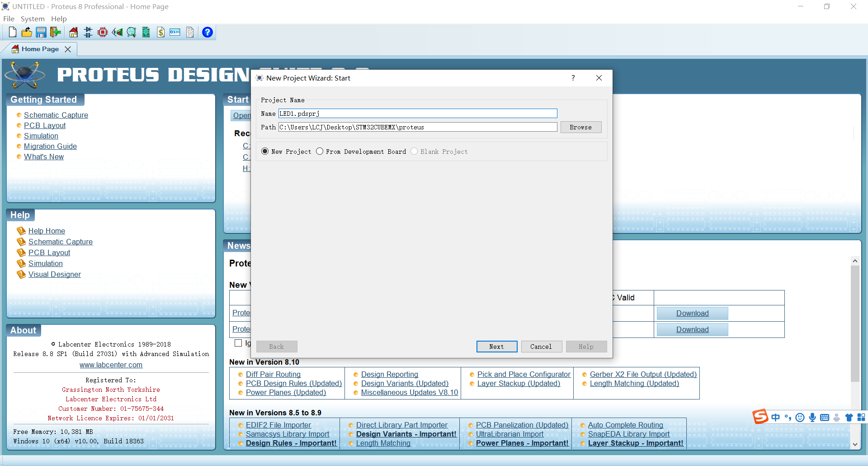Select the New Project radio button
Viewport: 868px width, 466px height.
pyautogui.click(x=265, y=152)
